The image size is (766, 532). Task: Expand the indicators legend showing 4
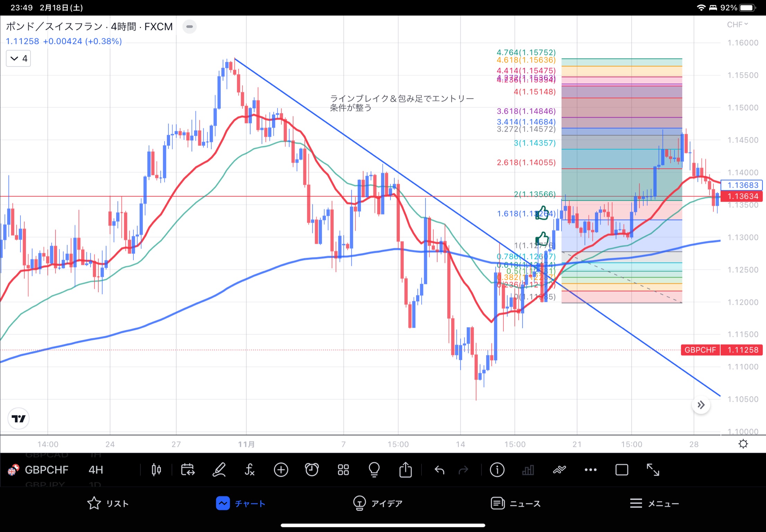(x=18, y=59)
